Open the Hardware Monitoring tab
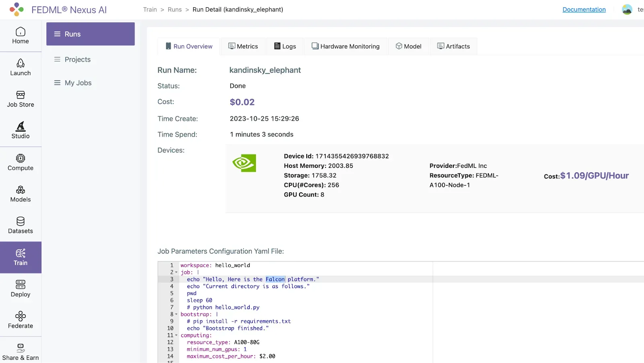The image size is (644, 363). [346, 46]
